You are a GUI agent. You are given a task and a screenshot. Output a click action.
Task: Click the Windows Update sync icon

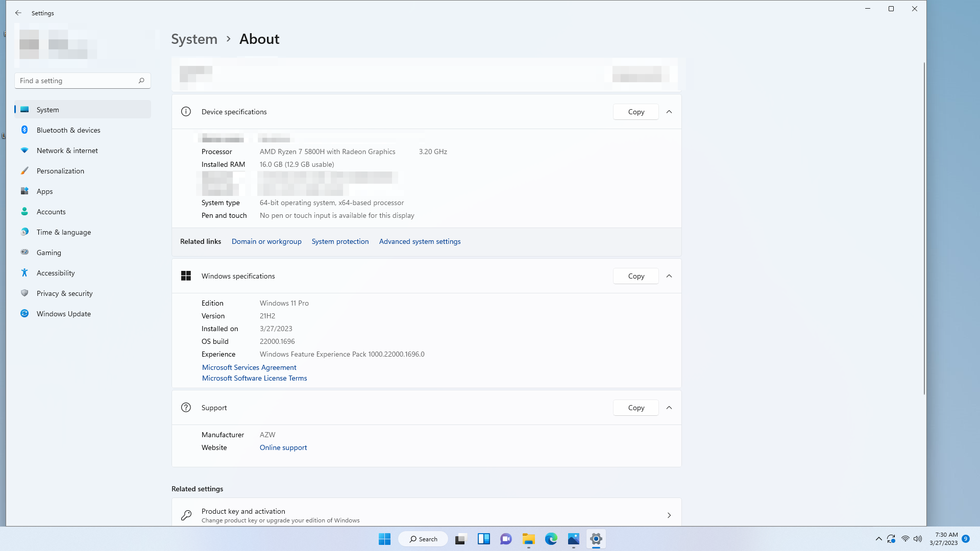pos(24,314)
